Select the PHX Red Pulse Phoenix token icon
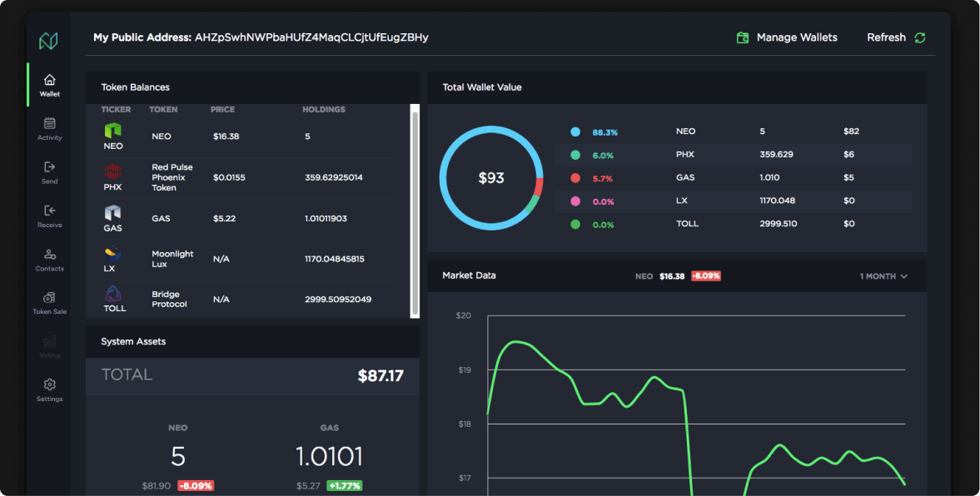Image resolution: width=980 pixels, height=496 pixels. pyautogui.click(x=112, y=172)
